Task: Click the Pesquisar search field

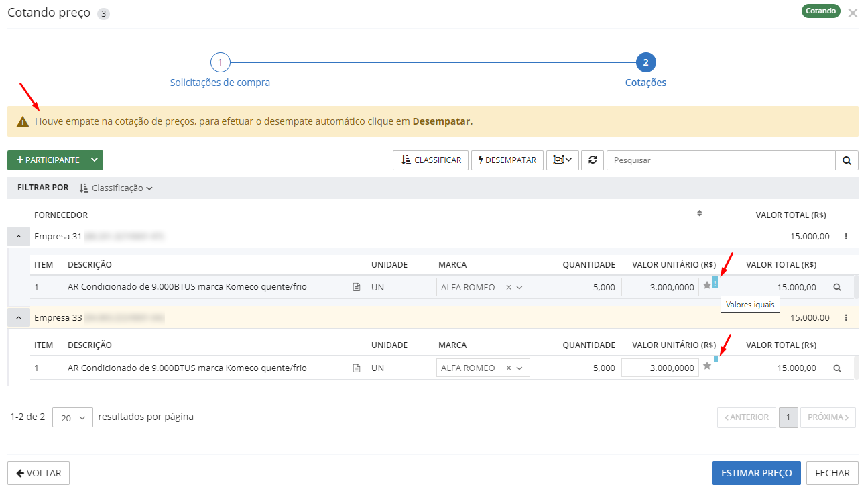Action: (721, 160)
